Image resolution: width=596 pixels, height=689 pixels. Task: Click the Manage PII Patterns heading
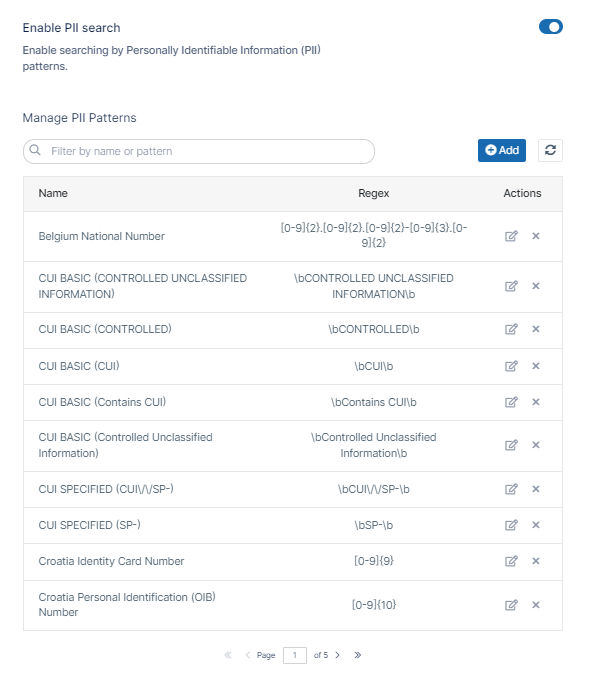[x=80, y=118]
